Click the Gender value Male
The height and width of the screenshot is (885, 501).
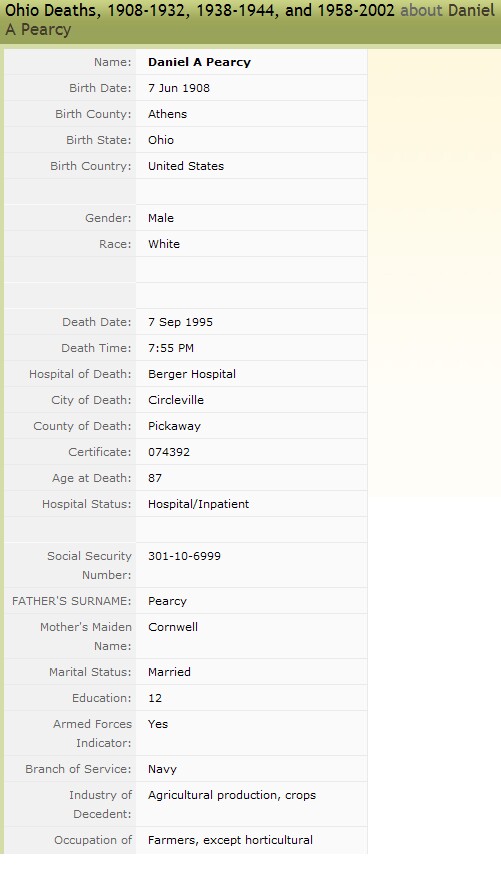[161, 218]
